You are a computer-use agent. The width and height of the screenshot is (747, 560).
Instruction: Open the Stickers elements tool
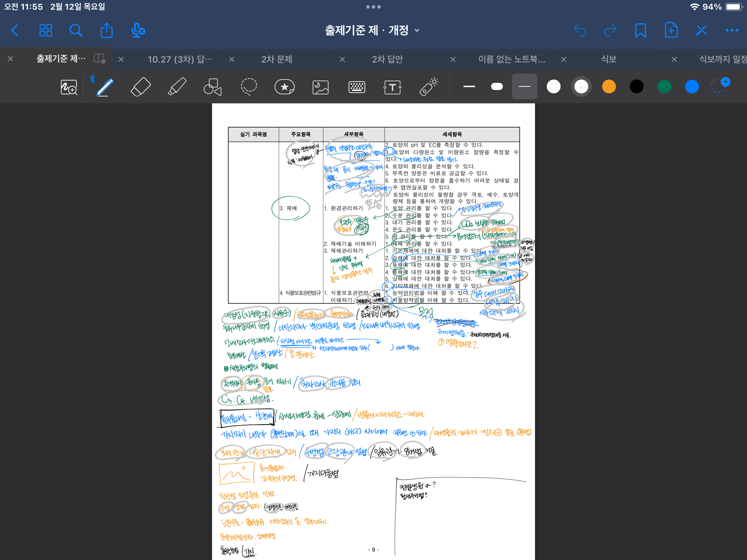pyautogui.click(x=284, y=87)
